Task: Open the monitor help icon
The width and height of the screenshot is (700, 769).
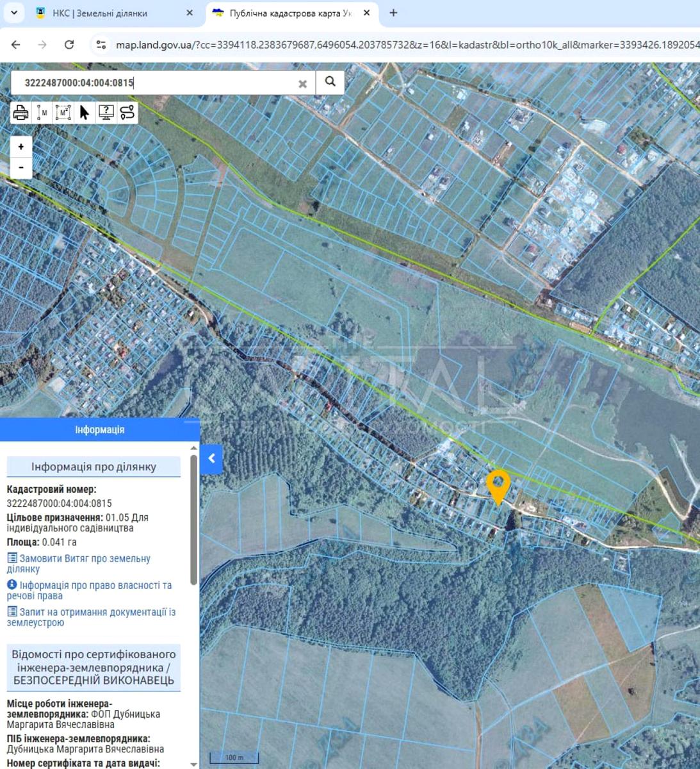Action: point(106,113)
